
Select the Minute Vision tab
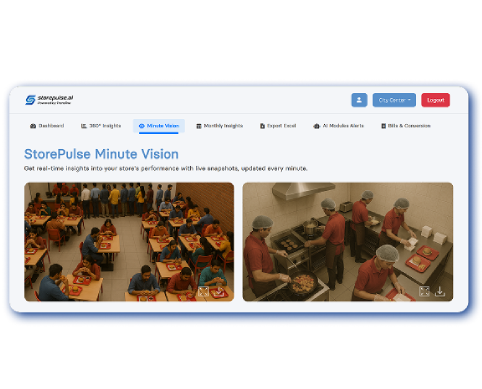tap(159, 126)
